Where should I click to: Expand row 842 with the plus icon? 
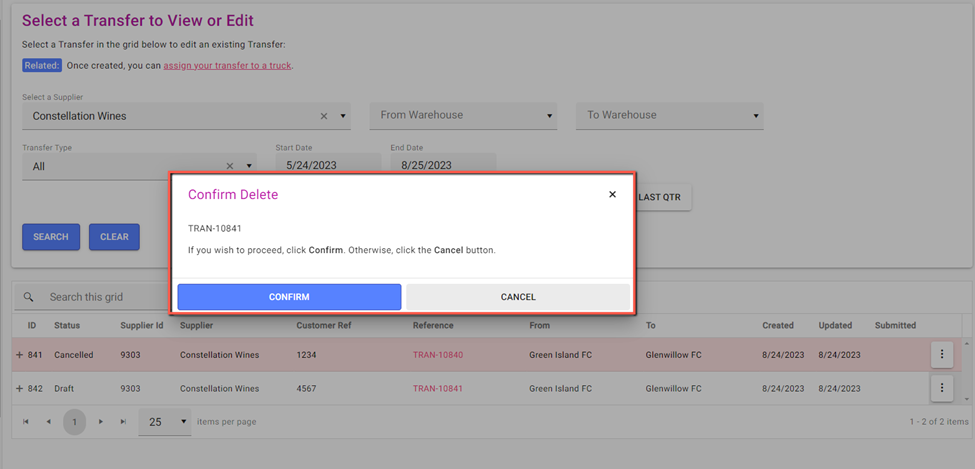coord(19,388)
